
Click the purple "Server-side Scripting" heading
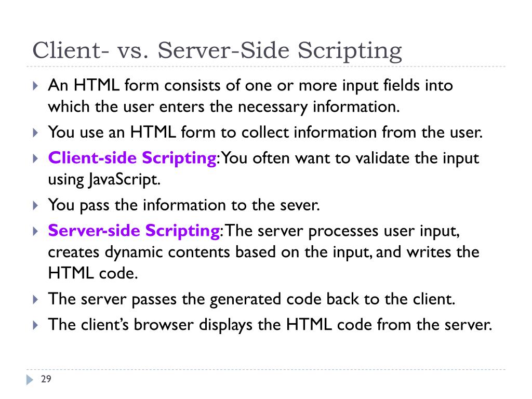pyautogui.click(x=134, y=231)
